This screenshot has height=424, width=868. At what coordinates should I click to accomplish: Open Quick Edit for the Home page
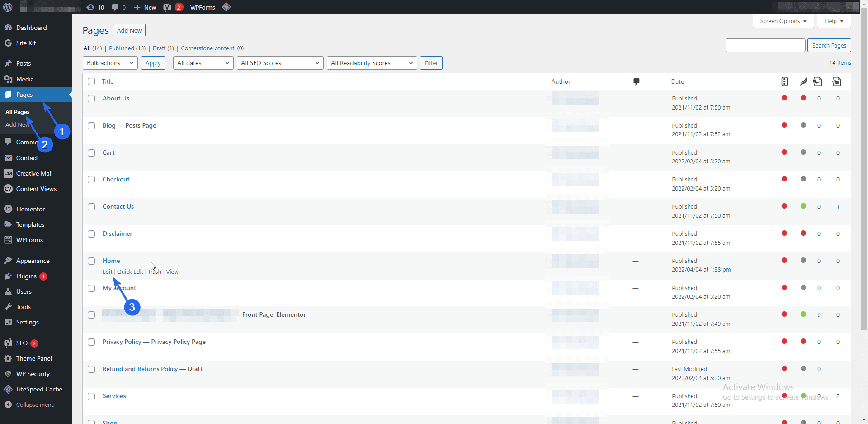[x=130, y=272]
